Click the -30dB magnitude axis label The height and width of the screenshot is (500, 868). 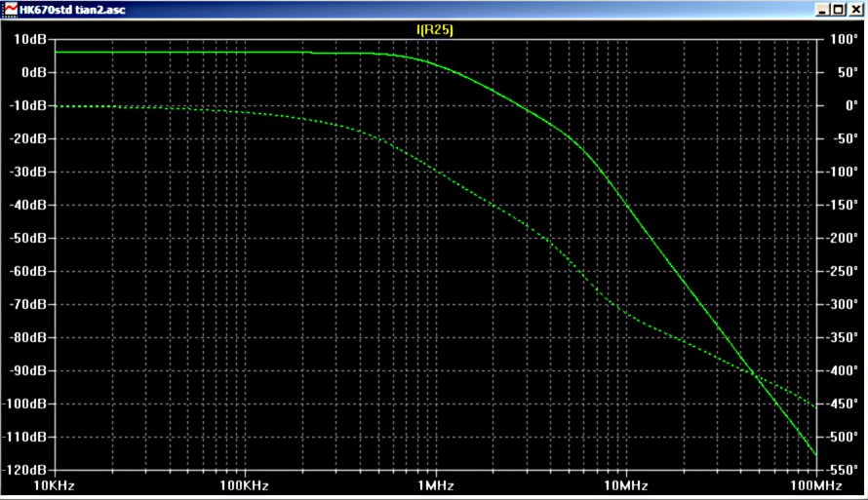28,172
